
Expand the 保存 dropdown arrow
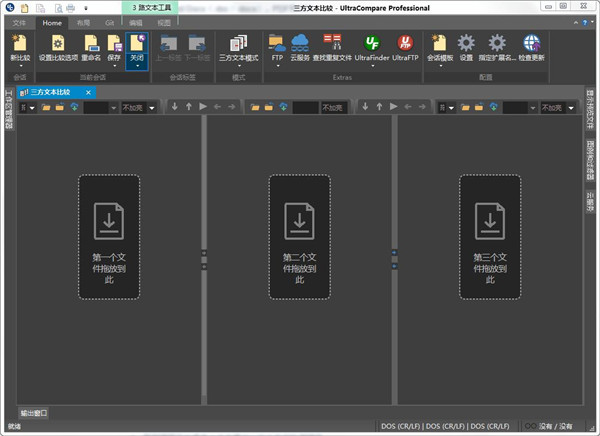pyautogui.click(x=114, y=66)
